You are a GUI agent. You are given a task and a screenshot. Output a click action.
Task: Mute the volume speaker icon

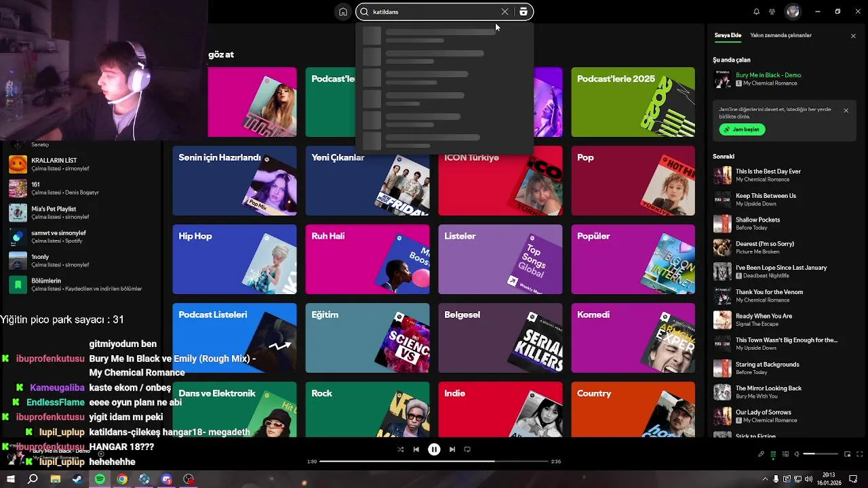tap(797, 454)
